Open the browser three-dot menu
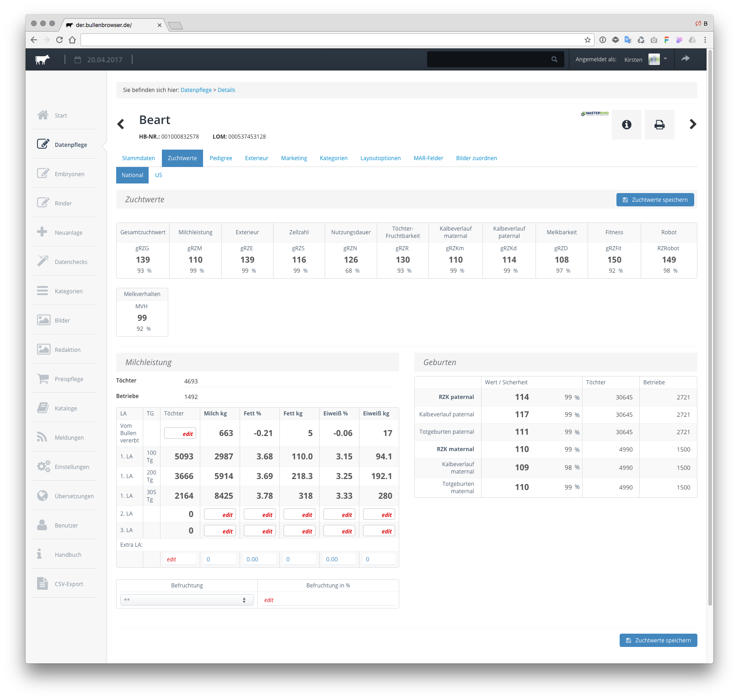 [705, 40]
